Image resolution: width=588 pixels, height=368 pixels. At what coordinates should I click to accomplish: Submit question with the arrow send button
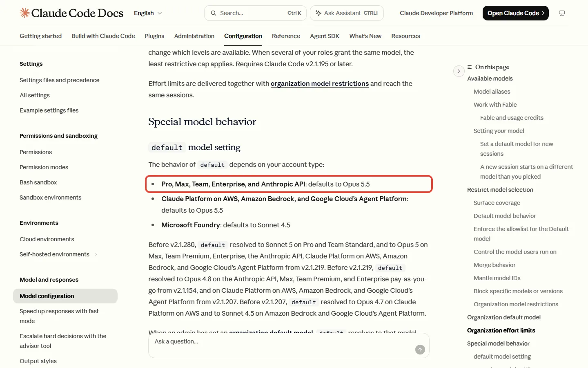(420, 350)
